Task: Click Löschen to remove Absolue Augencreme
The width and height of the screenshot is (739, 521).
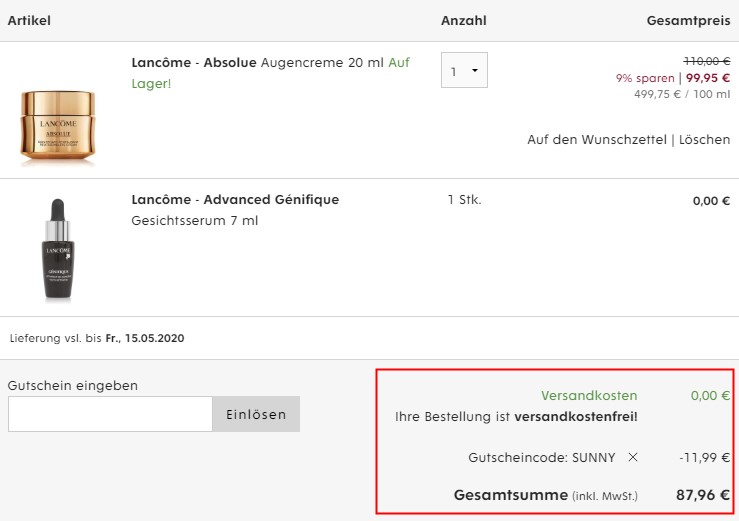Action: 705,140
